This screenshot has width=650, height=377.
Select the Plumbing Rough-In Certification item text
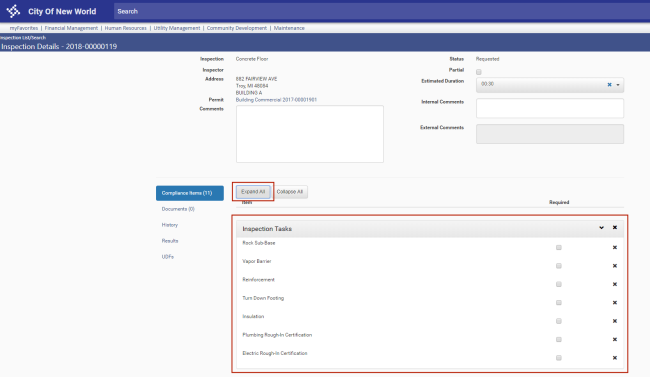[x=277, y=335]
